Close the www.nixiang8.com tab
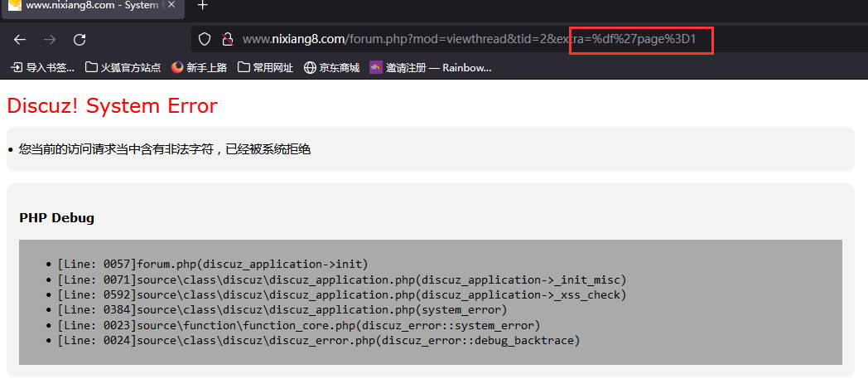This screenshot has width=868, height=379. [x=171, y=6]
